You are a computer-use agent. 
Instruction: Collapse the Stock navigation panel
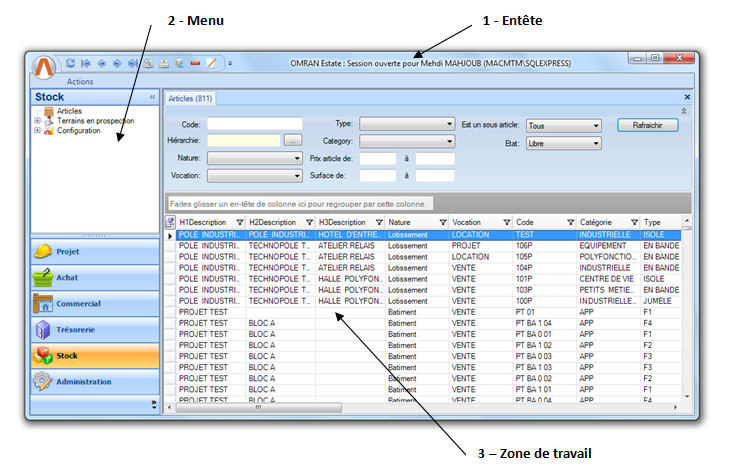[152, 97]
